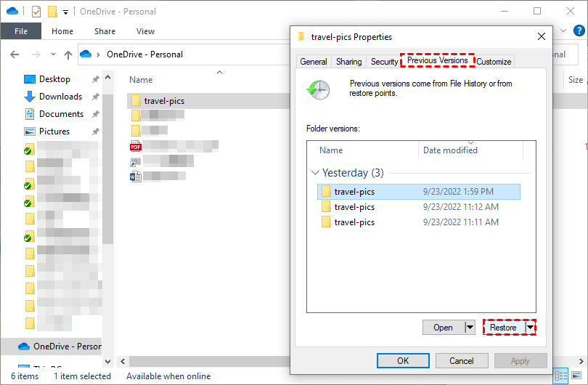Open Customize Quick Access Toolbar dropdown
The height and width of the screenshot is (385, 588).
(x=65, y=12)
